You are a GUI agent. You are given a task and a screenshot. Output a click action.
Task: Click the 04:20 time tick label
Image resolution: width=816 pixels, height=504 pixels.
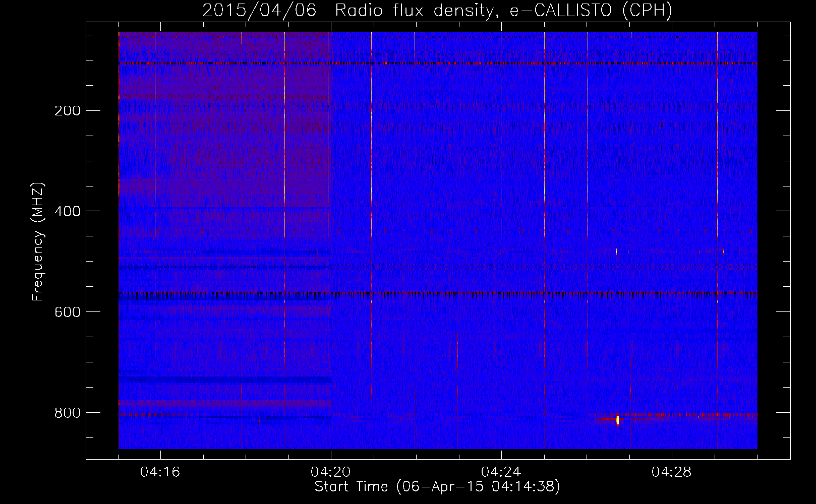pos(331,472)
